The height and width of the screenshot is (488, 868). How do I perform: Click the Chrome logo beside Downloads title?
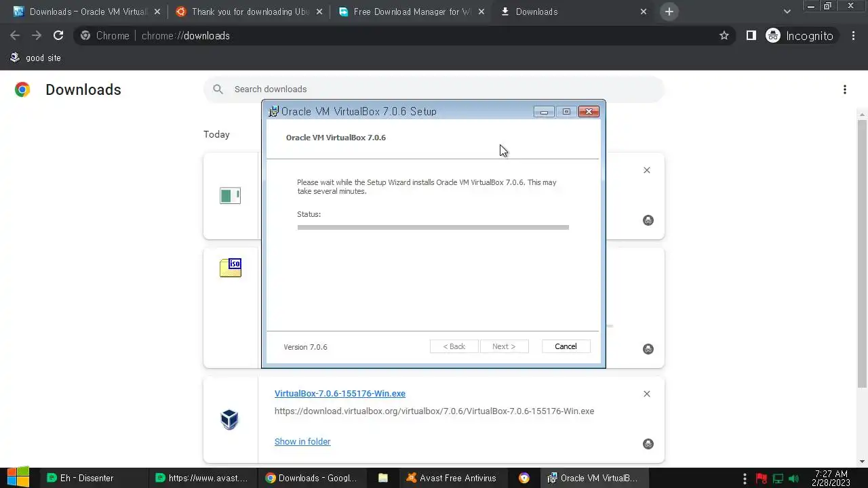coord(22,89)
